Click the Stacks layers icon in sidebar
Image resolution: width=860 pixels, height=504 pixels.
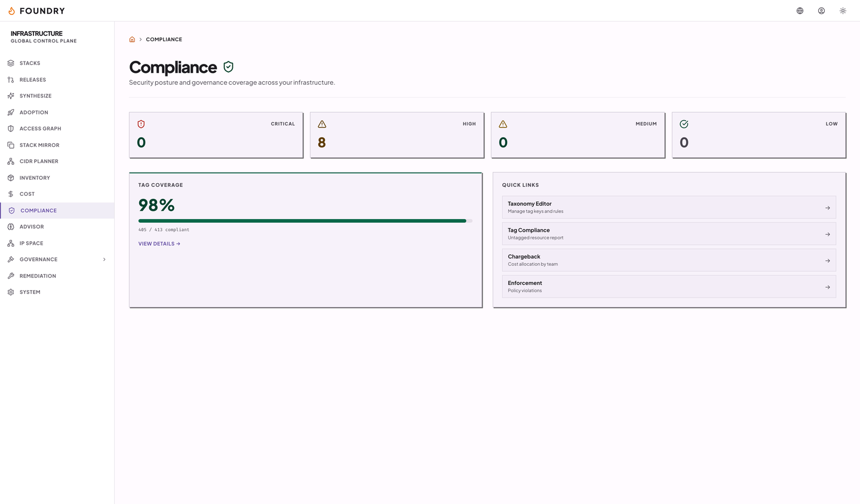11,63
